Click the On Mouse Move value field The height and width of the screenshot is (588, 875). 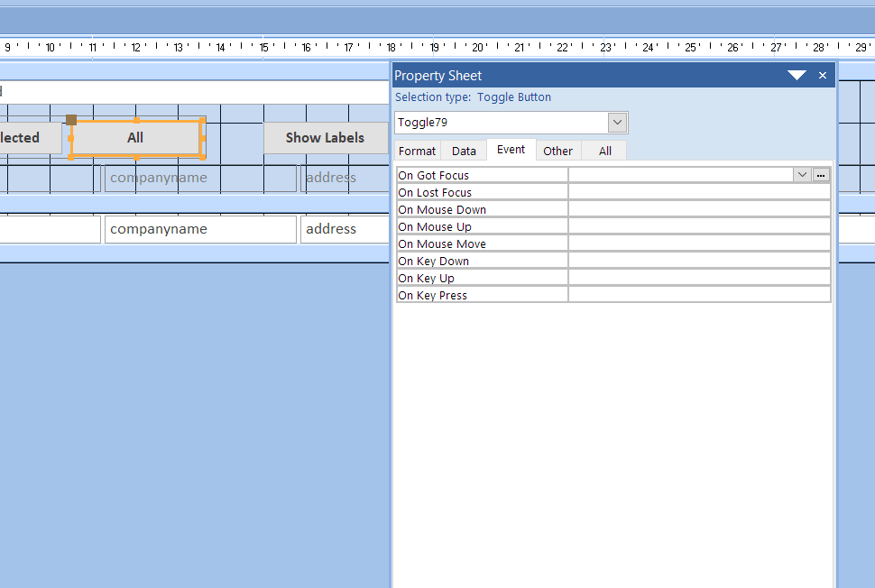pos(699,243)
